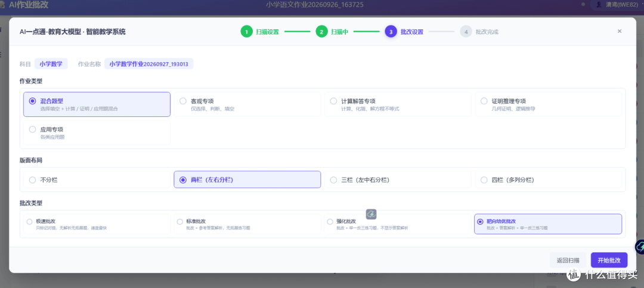Choose 四栏（多列分栏） layout
Image resolution: width=644 pixels, height=288 pixels.
point(549,179)
